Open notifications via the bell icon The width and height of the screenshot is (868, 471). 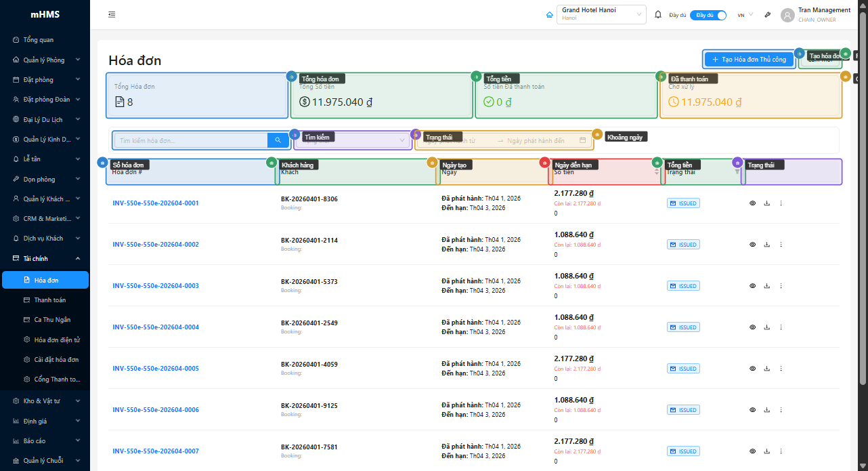657,15
